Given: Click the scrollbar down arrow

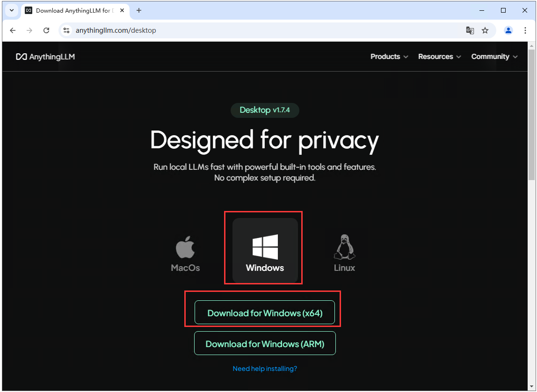Looking at the screenshot, I should (531, 387).
